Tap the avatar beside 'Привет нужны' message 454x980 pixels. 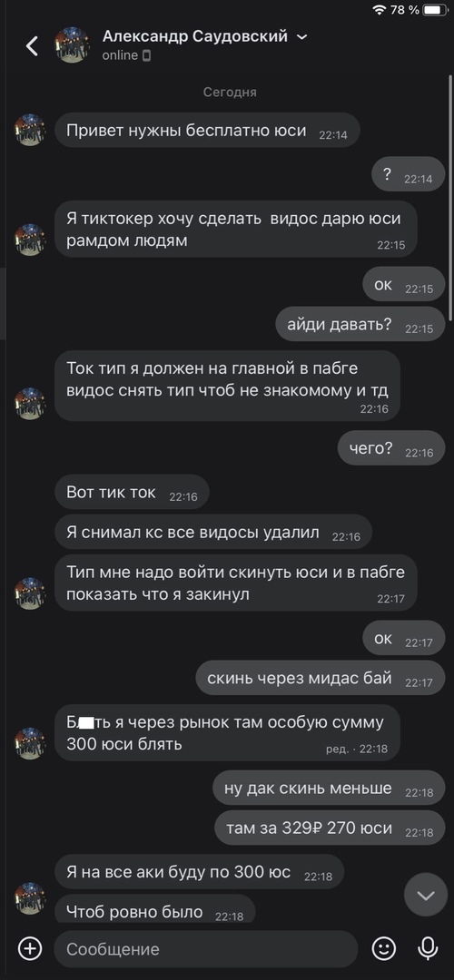point(30,130)
